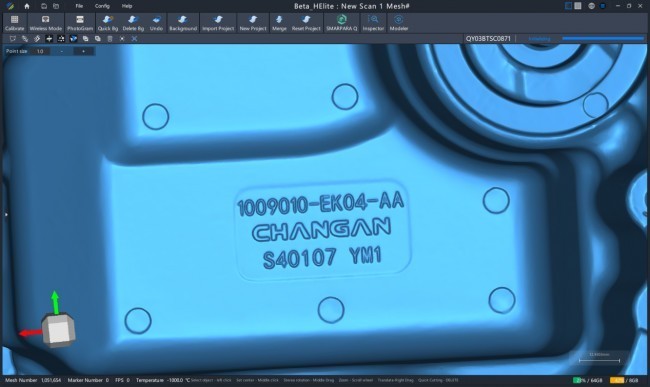Click the sixth blue-highlighted icon in secondary toolbar
Screen dimensions: 650x387
click(73, 39)
